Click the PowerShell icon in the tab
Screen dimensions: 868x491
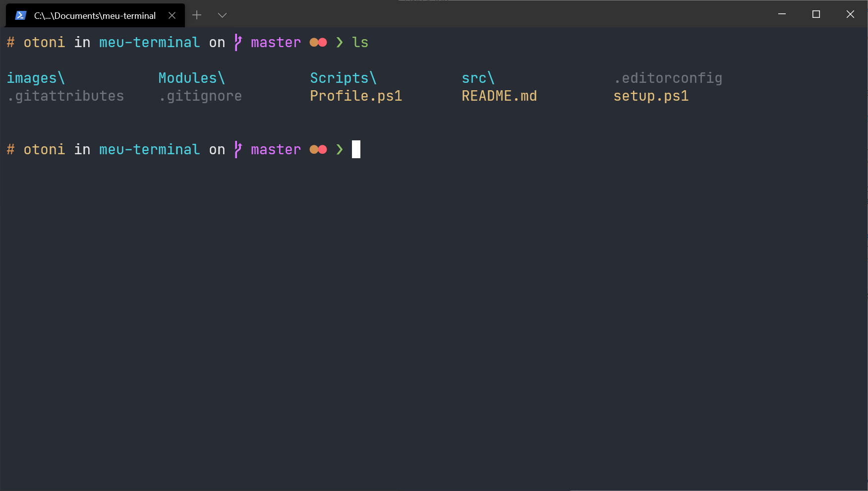click(x=20, y=15)
